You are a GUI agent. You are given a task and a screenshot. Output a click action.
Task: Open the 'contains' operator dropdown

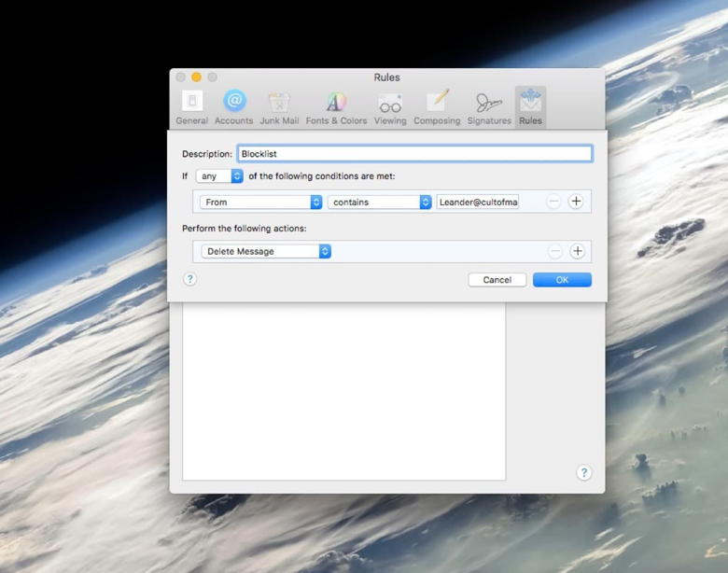coord(379,202)
